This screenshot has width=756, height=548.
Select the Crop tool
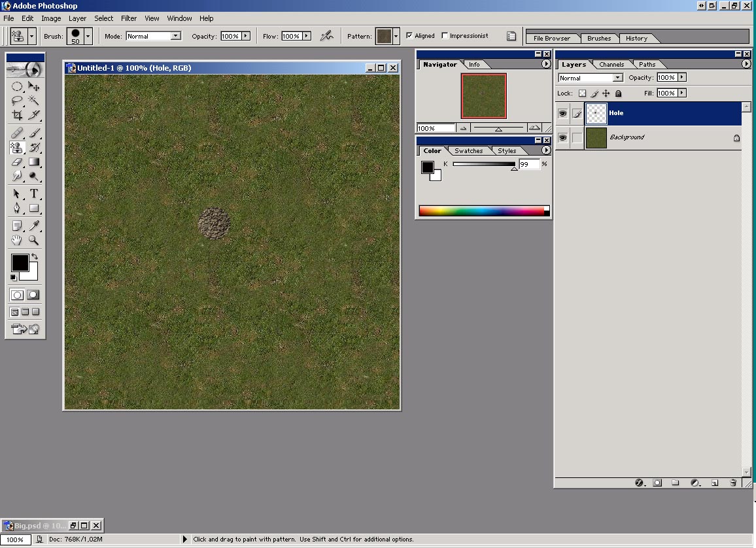coord(17,115)
